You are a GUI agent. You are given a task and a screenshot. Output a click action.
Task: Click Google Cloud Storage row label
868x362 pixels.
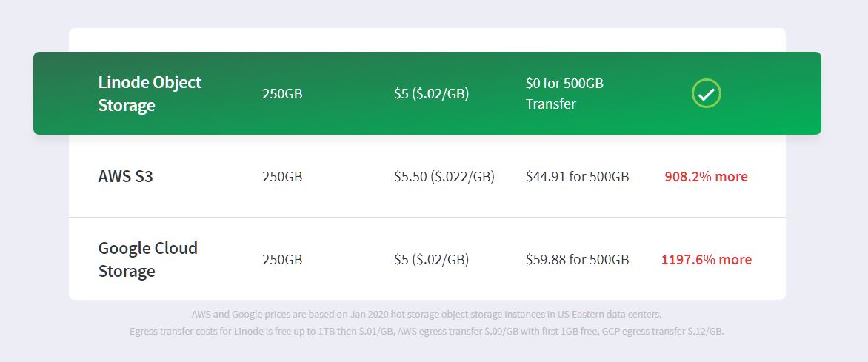point(148,259)
